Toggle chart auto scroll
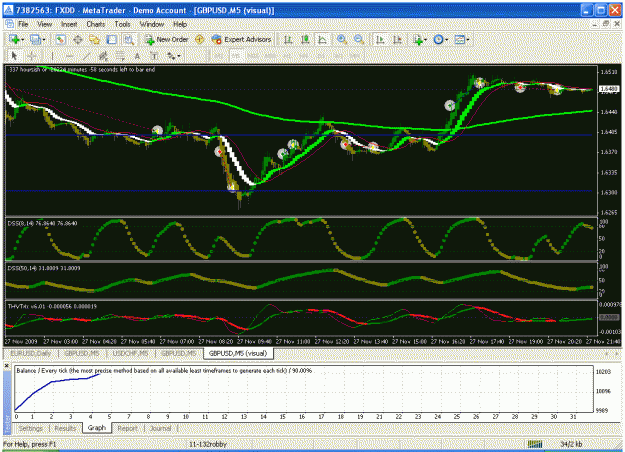This screenshot has height=452, width=625. click(x=380, y=39)
